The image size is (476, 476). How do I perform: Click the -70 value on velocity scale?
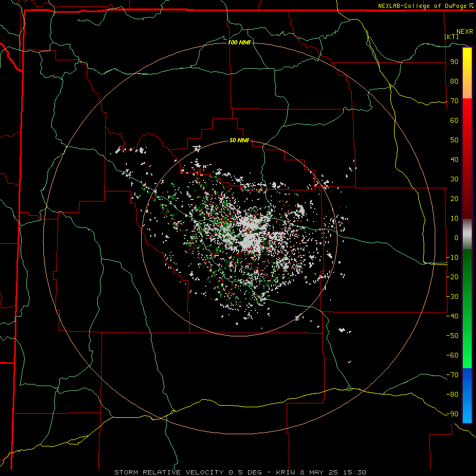(x=452, y=375)
